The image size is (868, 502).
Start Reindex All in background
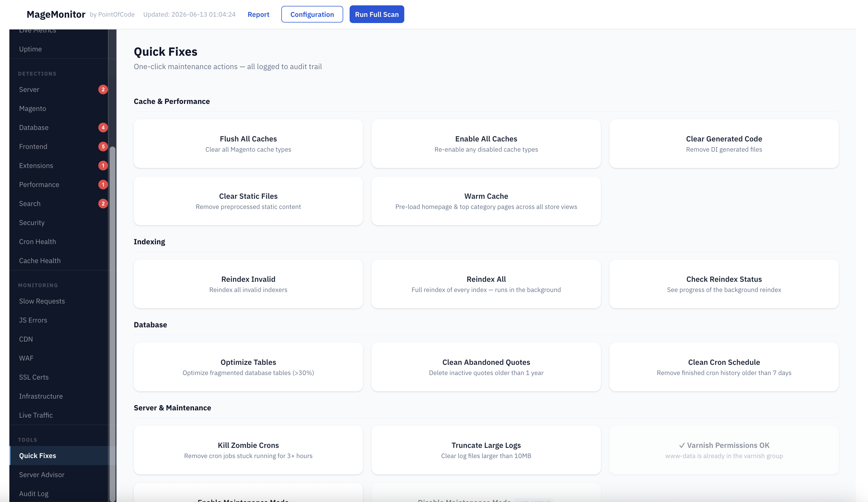[486, 284]
